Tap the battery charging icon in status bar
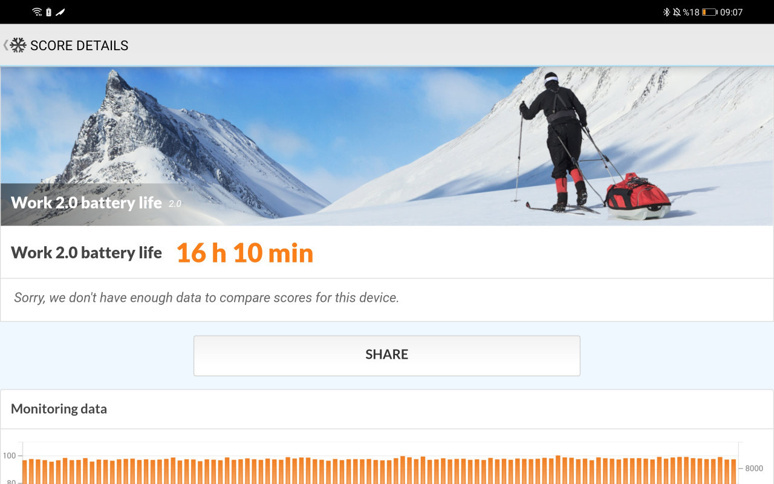Screen dimensions: 774x484 [x=48, y=12]
